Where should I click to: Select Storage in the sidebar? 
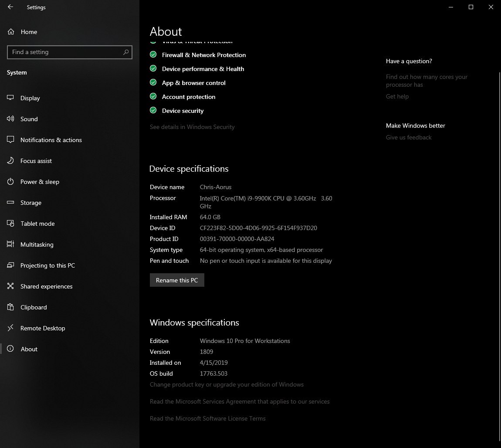tap(70, 203)
